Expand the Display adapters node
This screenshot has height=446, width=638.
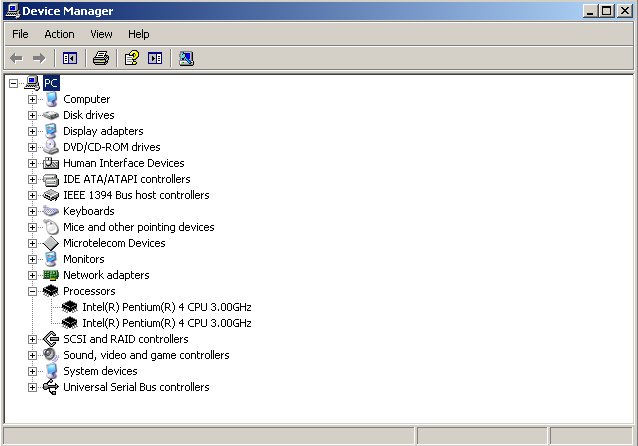pos(32,131)
